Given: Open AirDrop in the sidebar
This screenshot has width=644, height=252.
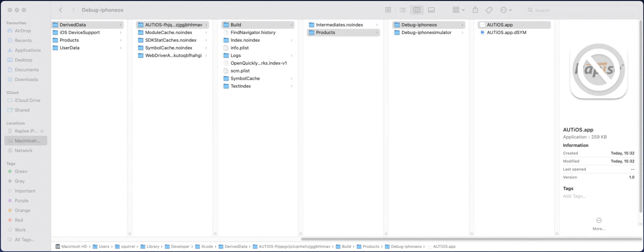Looking at the screenshot, I should click(x=23, y=31).
